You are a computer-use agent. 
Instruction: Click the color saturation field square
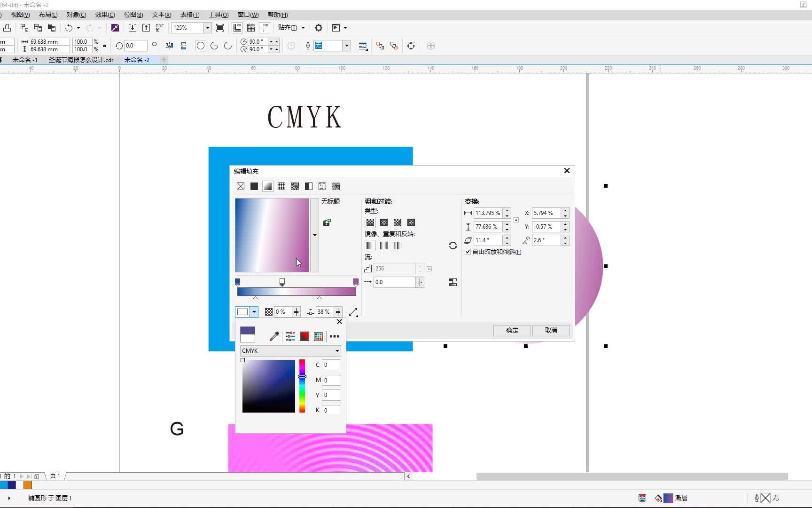[269, 386]
